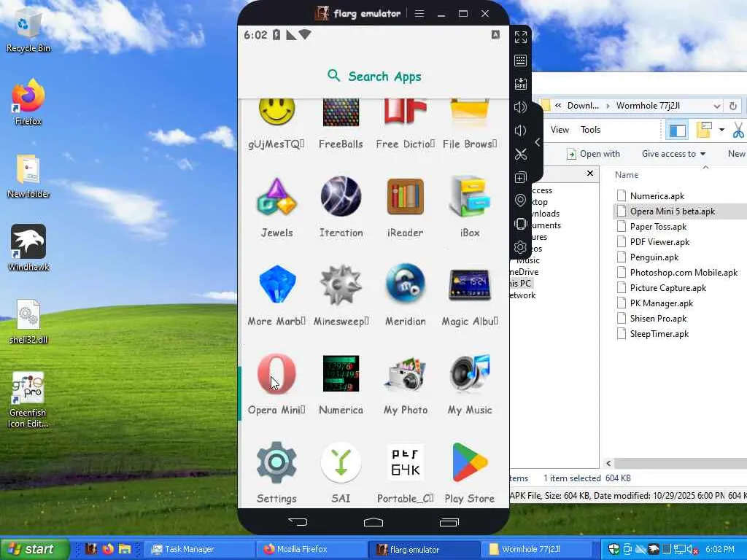Select Greenfish Icon Editor desktop icon

28,399
